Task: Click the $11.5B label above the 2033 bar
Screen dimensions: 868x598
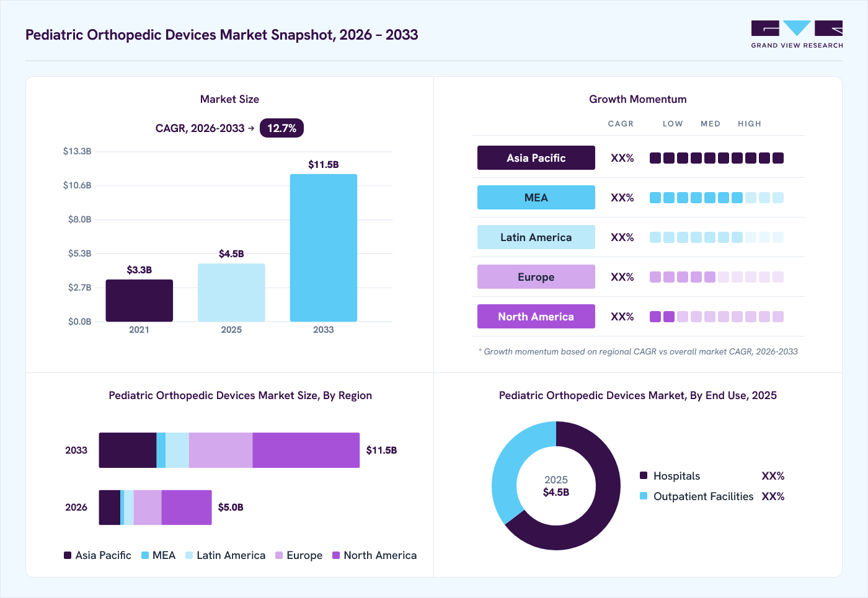Action: pos(324,164)
